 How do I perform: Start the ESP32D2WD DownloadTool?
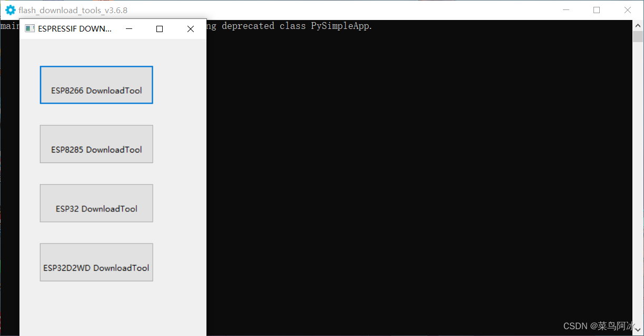pyautogui.click(x=96, y=262)
